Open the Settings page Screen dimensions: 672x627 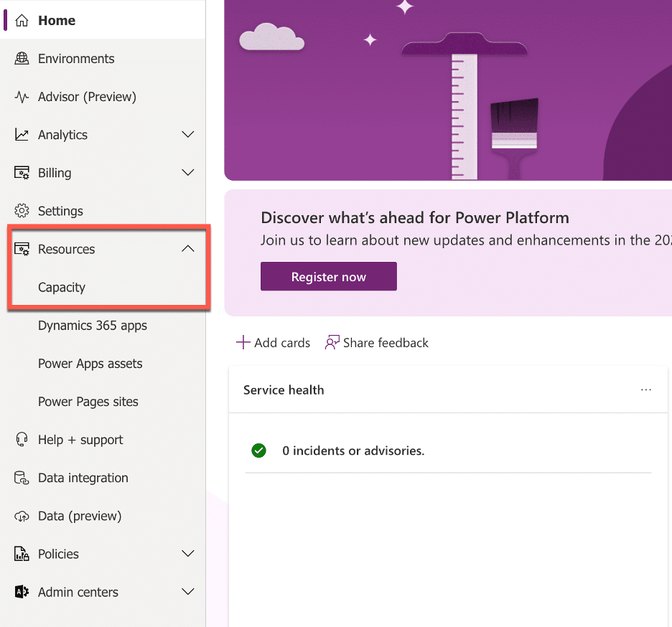[103, 211]
